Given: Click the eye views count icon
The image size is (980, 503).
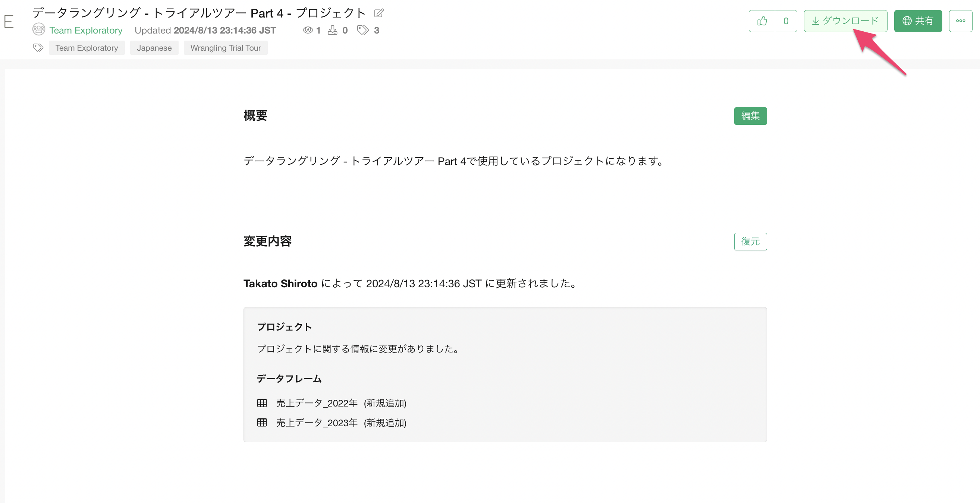Looking at the screenshot, I should coord(308,30).
